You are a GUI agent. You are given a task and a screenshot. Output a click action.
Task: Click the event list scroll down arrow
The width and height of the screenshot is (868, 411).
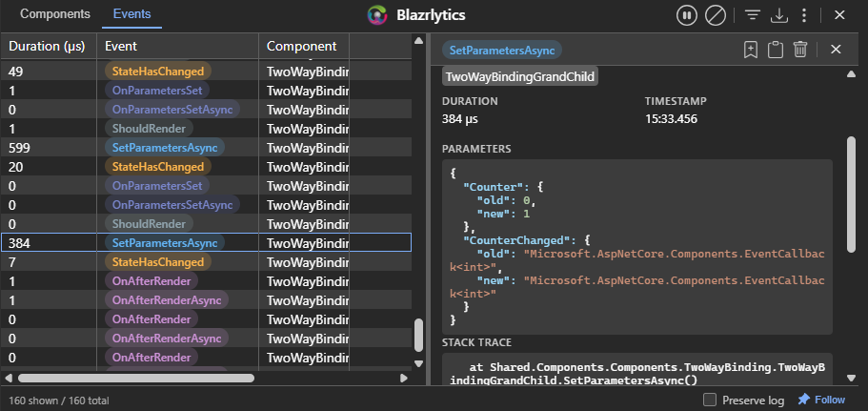[x=418, y=364]
